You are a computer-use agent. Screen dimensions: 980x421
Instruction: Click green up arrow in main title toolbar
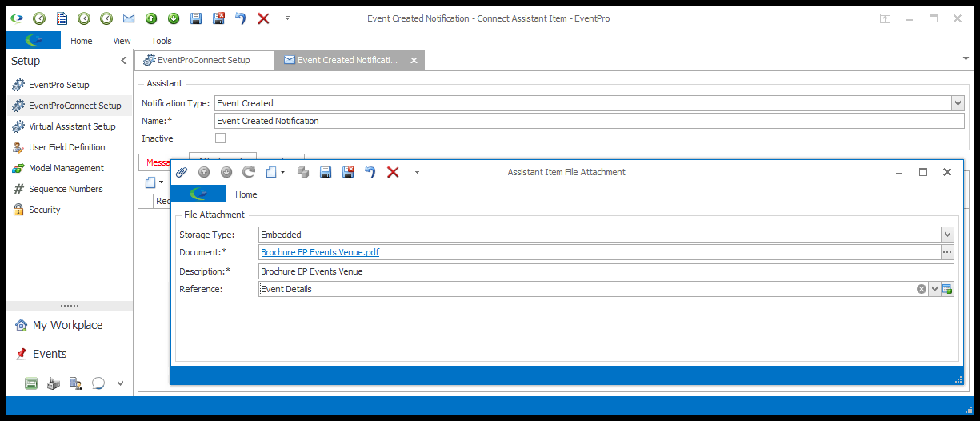coord(151,18)
